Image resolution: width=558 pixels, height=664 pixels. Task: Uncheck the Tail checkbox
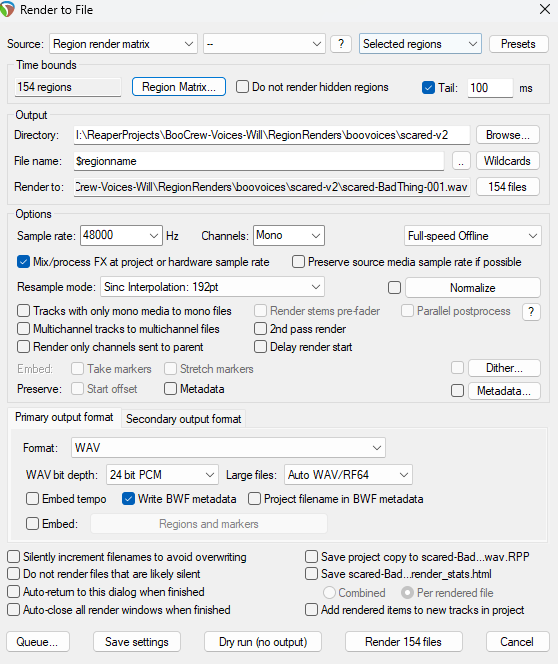point(428,88)
